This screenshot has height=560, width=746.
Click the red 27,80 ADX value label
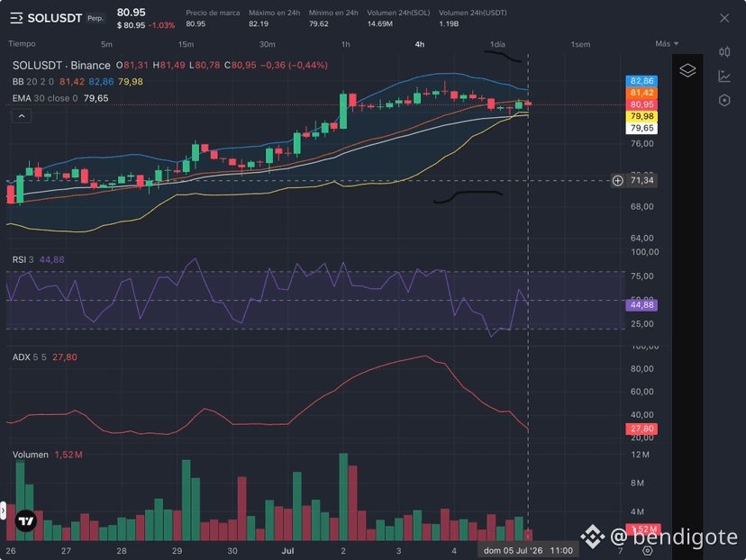[641, 429]
